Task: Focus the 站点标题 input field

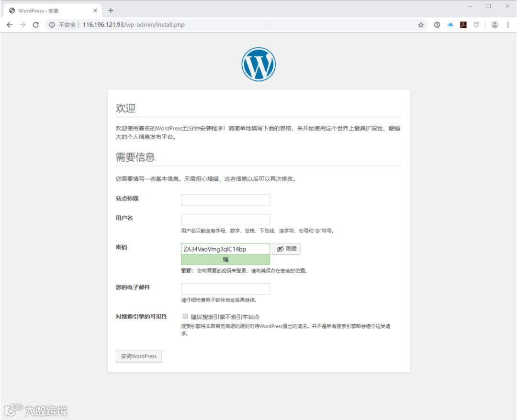Action: [x=225, y=200]
